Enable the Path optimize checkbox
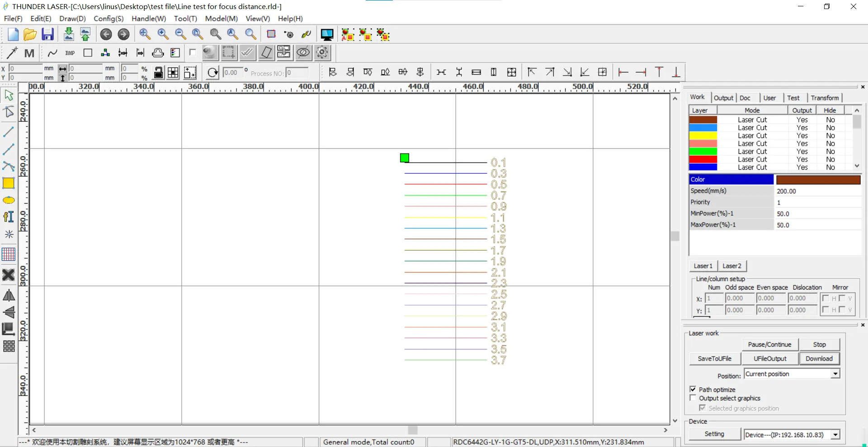The width and height of the screenshot is (868, 447). click(x=693, y=389)
